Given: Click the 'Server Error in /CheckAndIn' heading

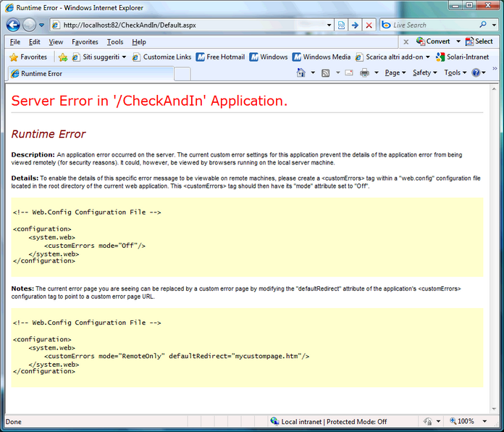Looking at the screenshot, I should click(149, 101).
